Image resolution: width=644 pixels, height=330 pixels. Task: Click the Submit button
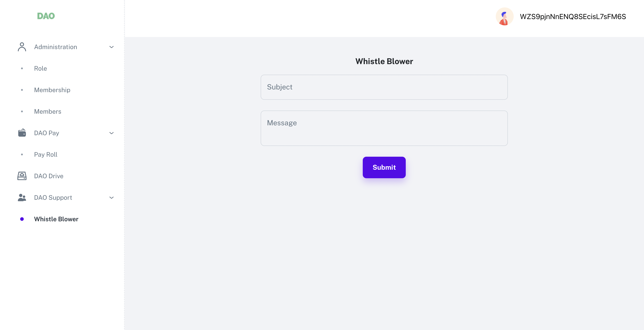tap(384, 167)
